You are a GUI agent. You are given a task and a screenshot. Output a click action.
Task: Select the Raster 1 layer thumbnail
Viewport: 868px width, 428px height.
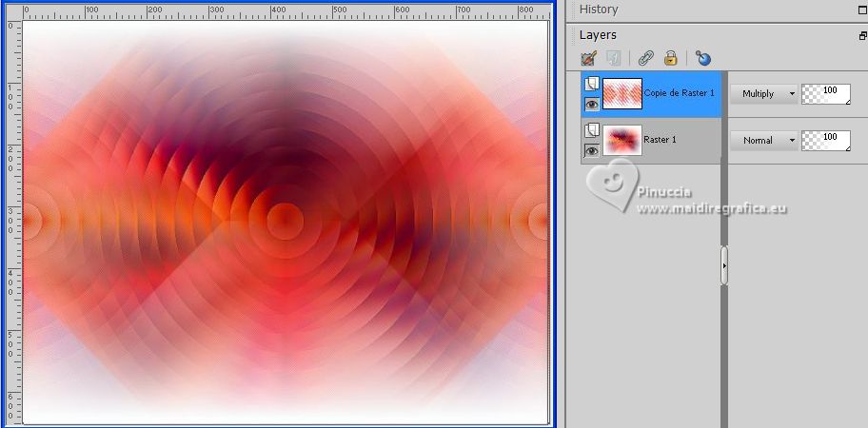(622, 140)
